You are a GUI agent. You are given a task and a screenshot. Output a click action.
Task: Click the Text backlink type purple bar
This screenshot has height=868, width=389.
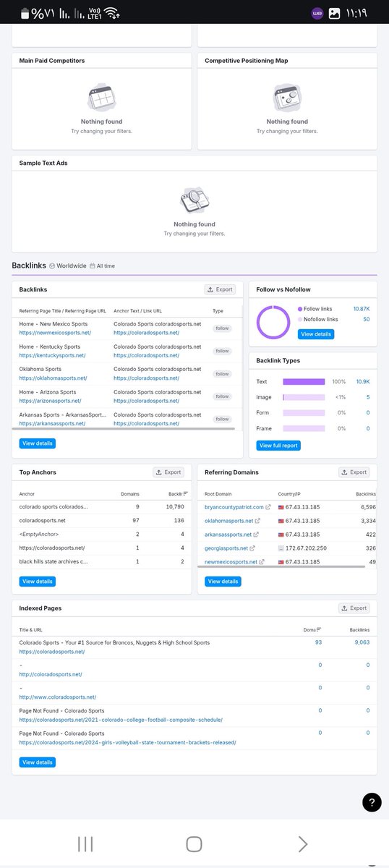click(x=304, y=381)
